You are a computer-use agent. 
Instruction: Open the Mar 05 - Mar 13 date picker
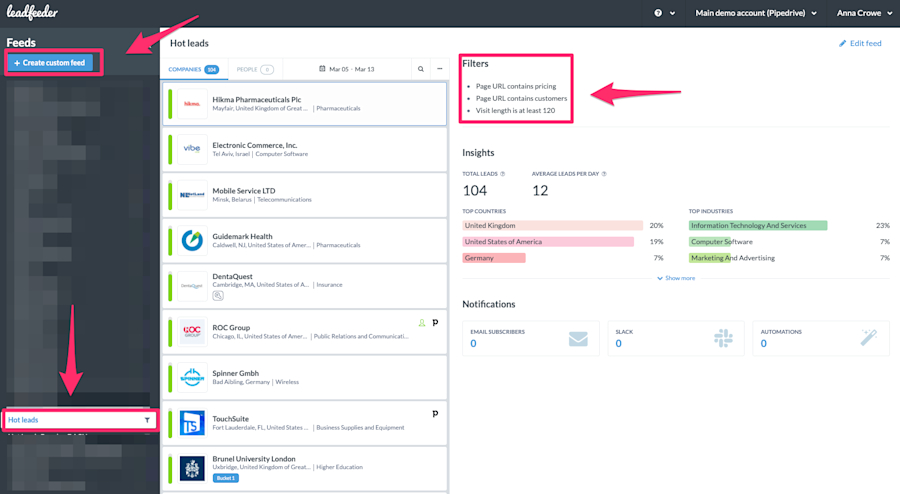coord(347,69)
